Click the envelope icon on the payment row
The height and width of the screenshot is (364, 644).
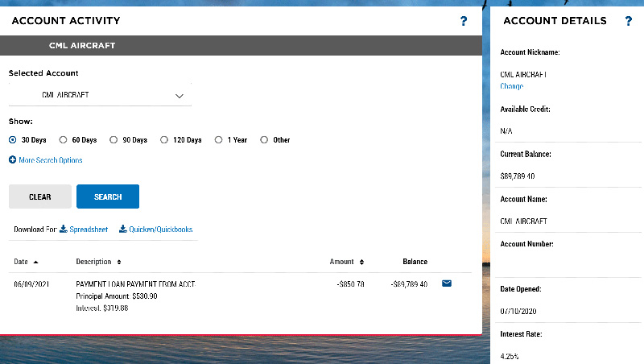point(447,283)
